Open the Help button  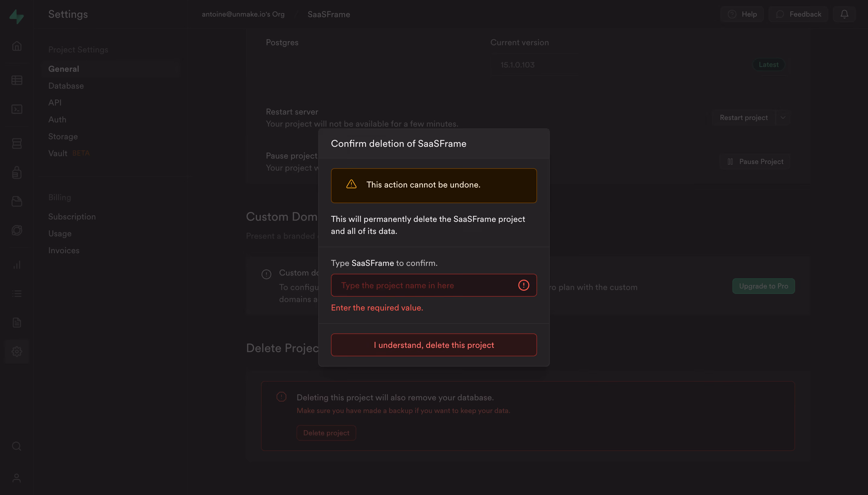click(x=742, y=14)
